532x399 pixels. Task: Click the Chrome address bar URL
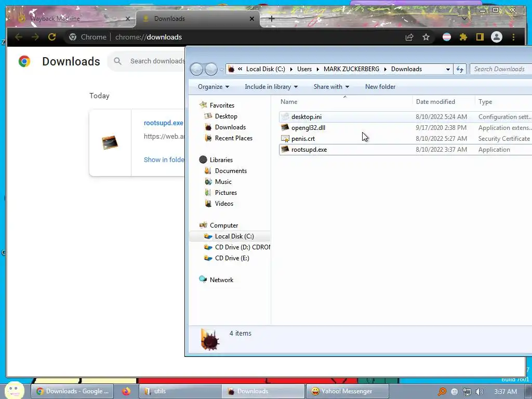pyautogui.click(x=148, y=37)
